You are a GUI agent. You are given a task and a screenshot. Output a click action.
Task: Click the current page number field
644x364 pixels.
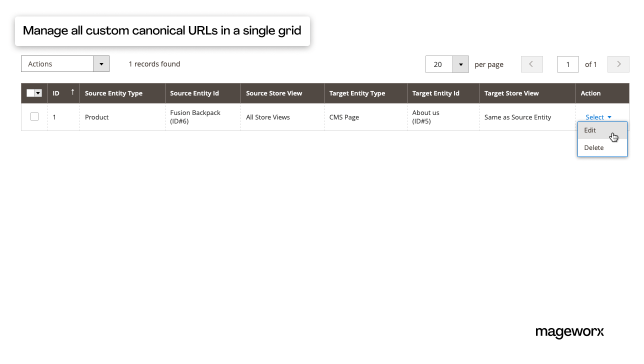[x=567, y=64]
